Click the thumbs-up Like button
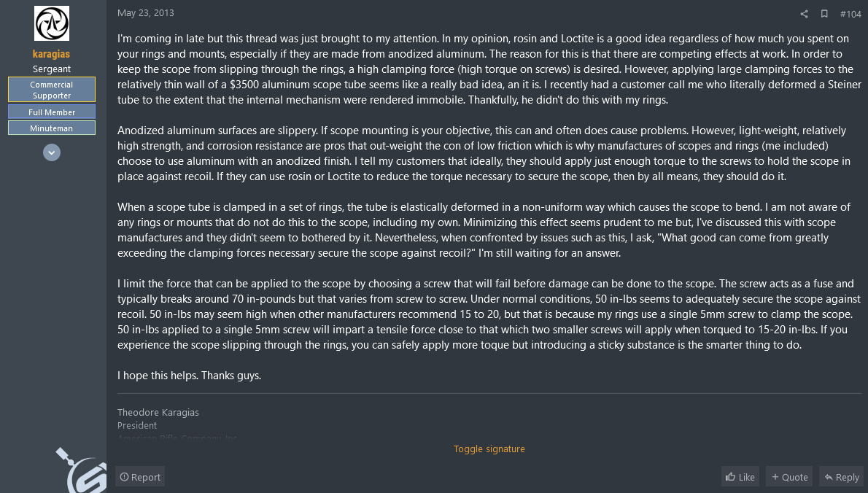Viewport: 868px width, 493px height. coord(740,477)
